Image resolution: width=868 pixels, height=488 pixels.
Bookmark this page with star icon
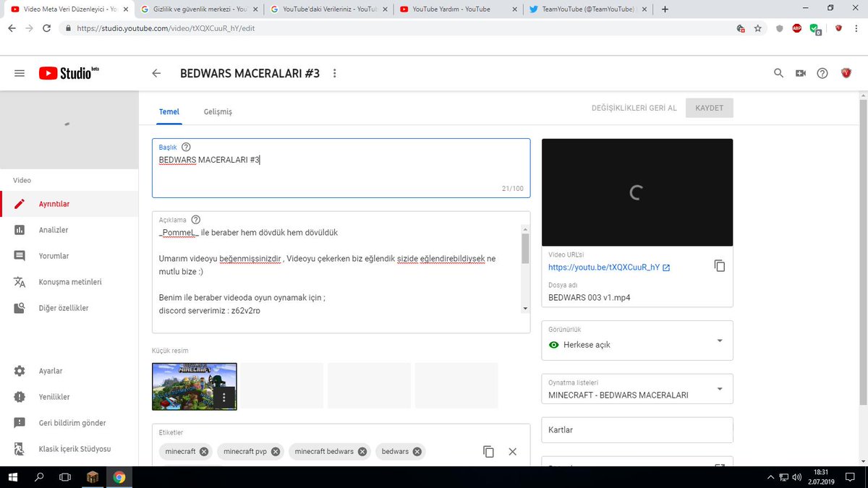(x=757, y=28)
